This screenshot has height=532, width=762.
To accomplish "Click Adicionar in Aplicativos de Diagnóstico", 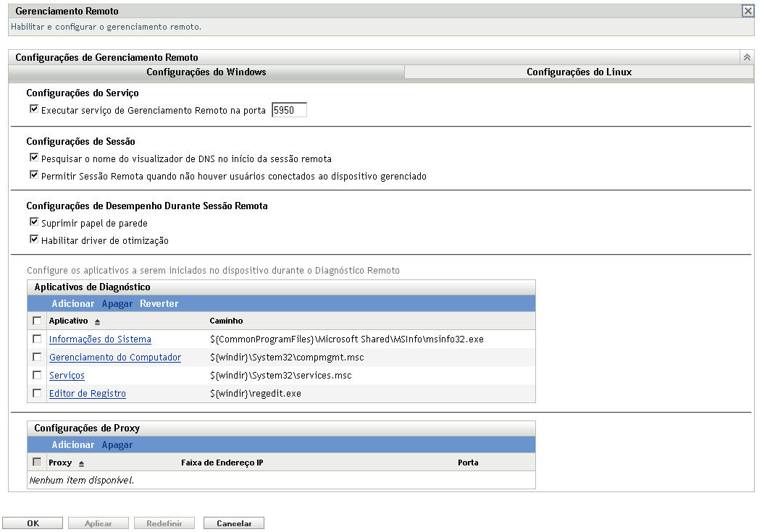I will point(73,303).
